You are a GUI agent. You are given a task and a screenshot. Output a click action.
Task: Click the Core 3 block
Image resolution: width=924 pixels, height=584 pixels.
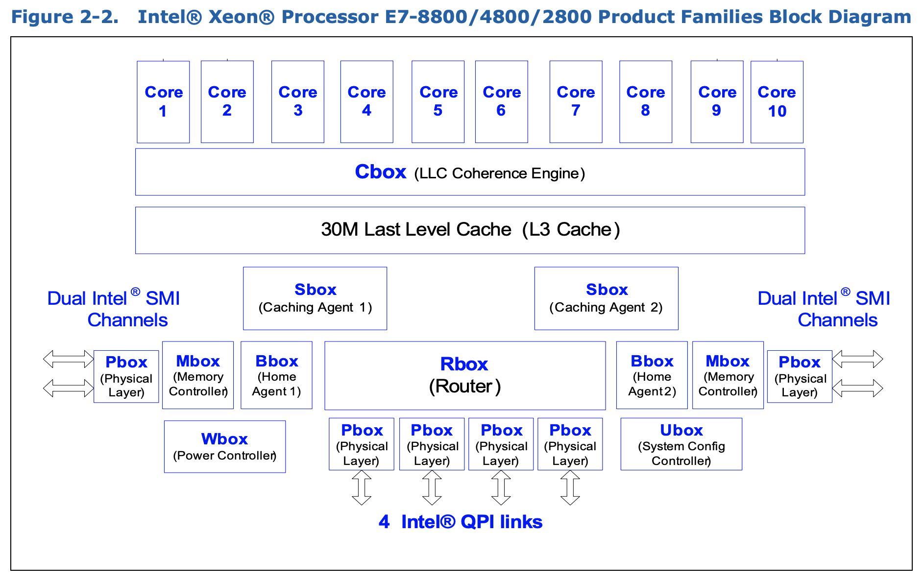(x=298, y=102)
